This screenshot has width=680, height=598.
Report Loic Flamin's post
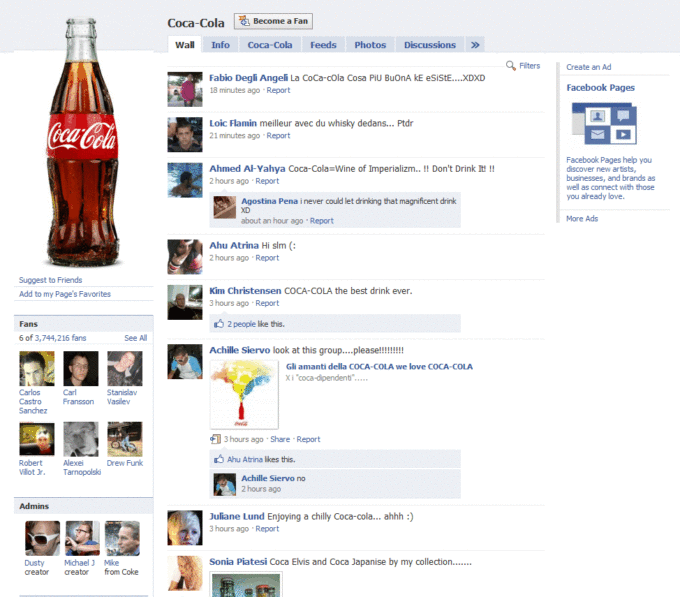pos(278,136)
